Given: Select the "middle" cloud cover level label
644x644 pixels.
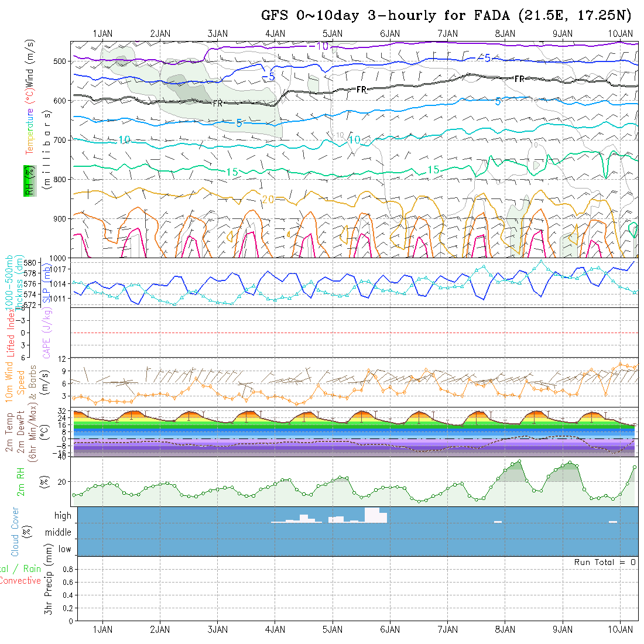Looking at the screenshot, I should pyautogui.click(x=58, y=533).
